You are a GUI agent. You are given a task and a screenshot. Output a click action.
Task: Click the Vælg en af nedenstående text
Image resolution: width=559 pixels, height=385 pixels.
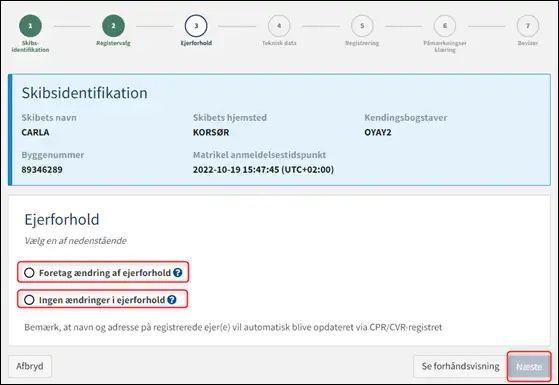coord(75,241)
